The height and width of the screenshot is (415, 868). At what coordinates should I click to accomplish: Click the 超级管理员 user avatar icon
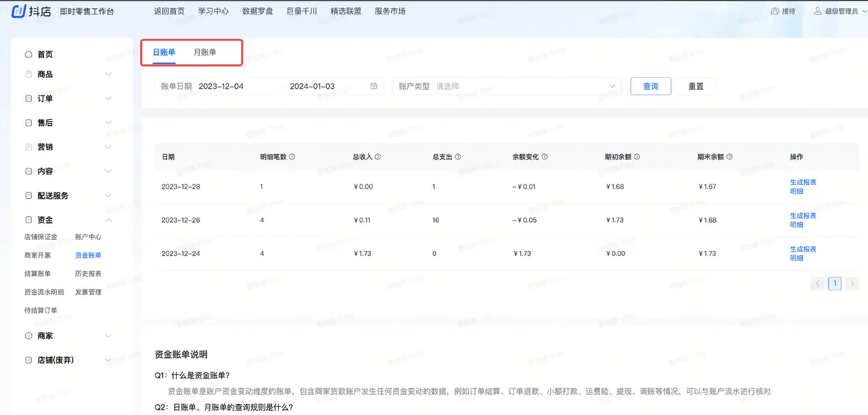pos(818,11)
